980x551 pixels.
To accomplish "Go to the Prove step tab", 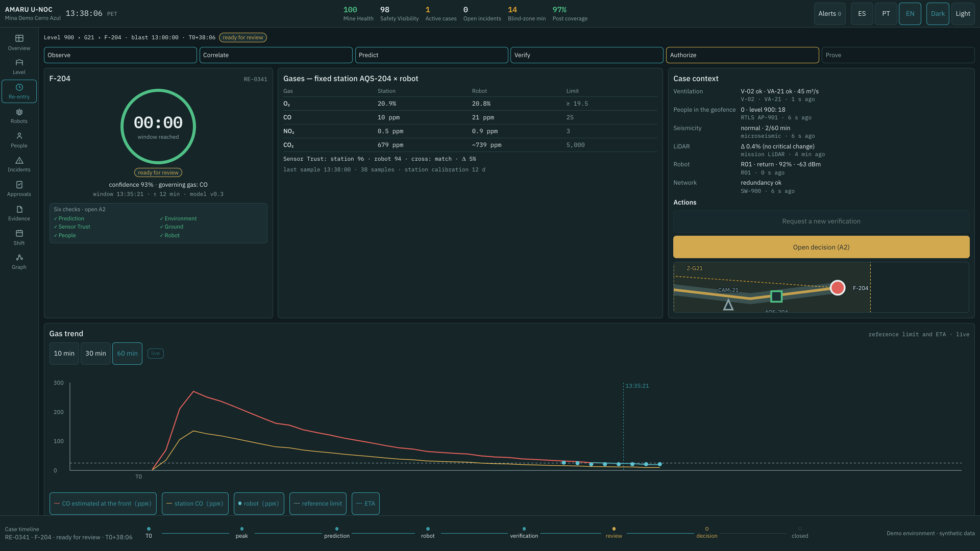I will pyautogui.click(x=898, y=55).
